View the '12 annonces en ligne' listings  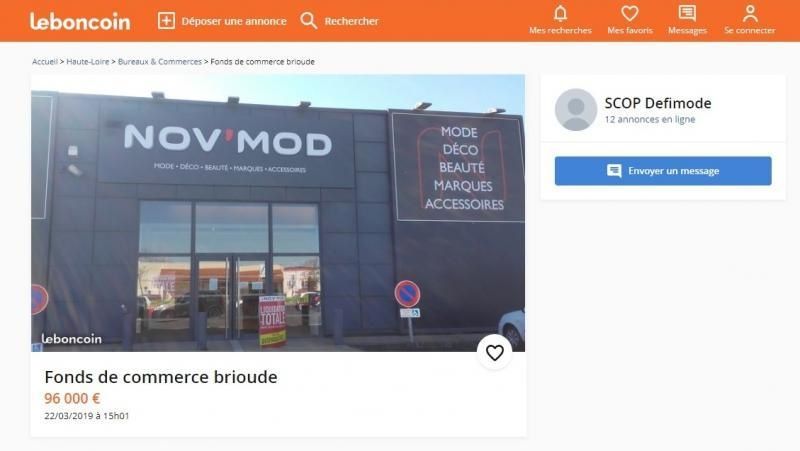point(649,119)
